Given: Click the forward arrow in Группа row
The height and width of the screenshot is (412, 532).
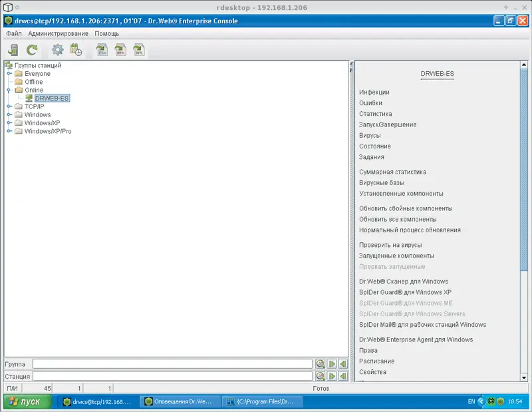Looking at the screenshot, I should [x=332, y=364].
